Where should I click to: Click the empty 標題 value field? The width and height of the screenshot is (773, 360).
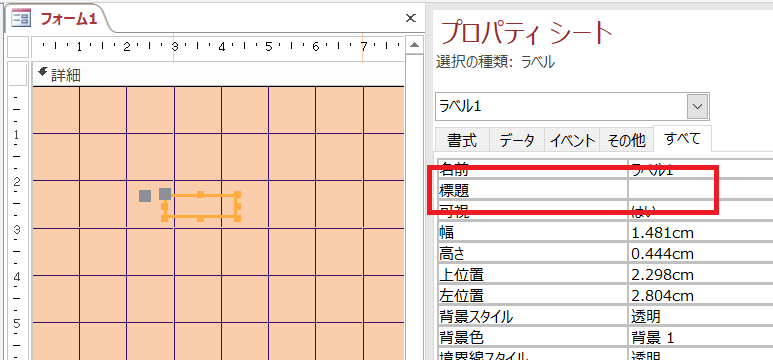(x=700, y=189)
